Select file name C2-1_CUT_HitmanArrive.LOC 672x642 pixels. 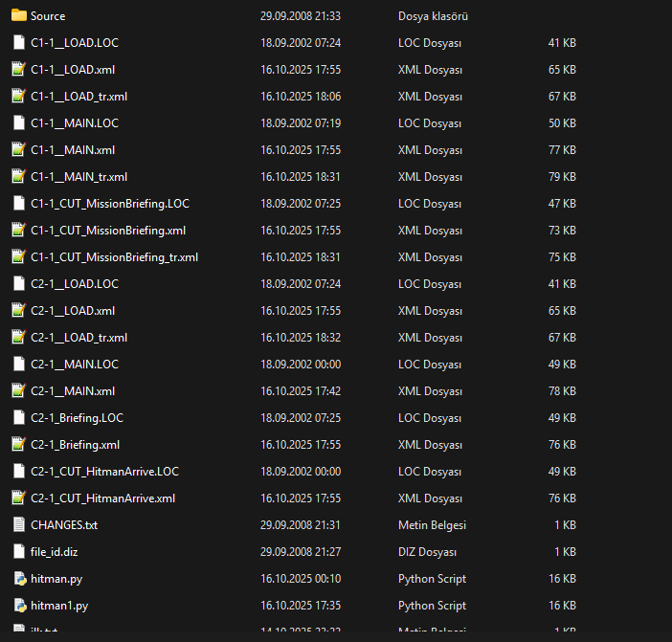click(x=104, y=472)
